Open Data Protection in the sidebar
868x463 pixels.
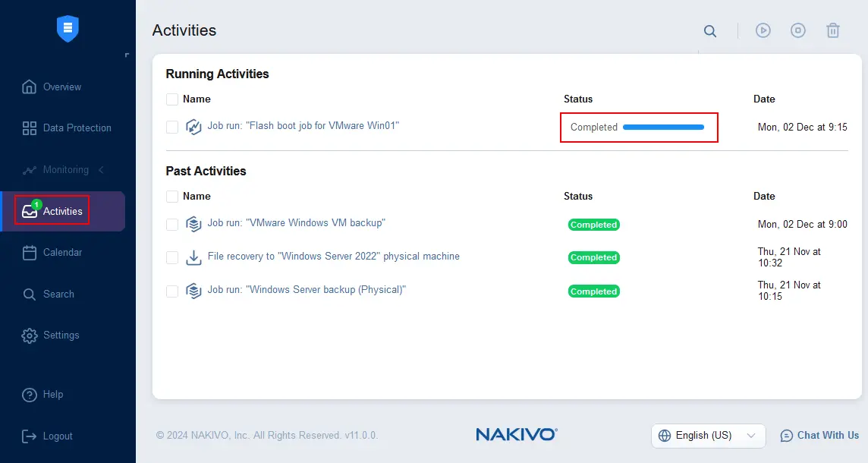coord(77,128)
